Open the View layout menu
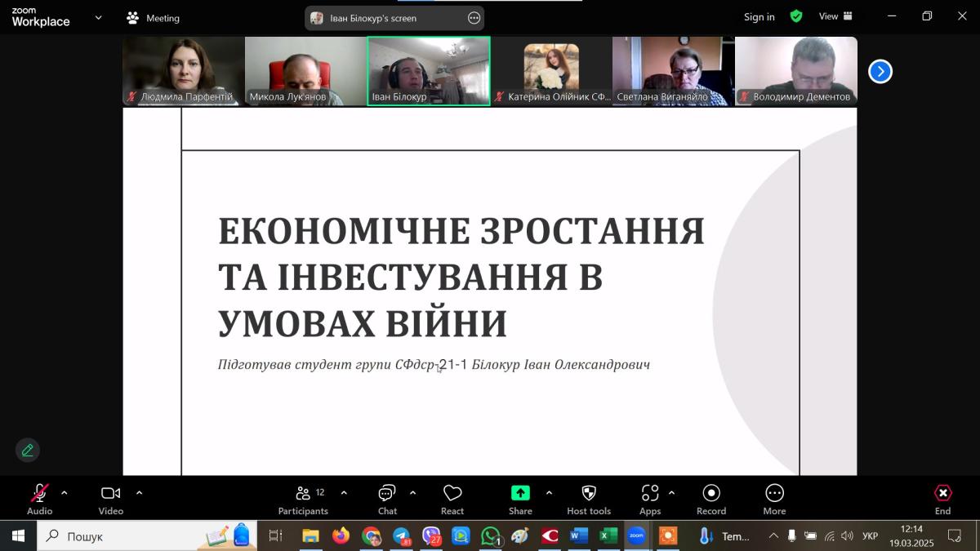980x551 pixels. pos(835,16)
